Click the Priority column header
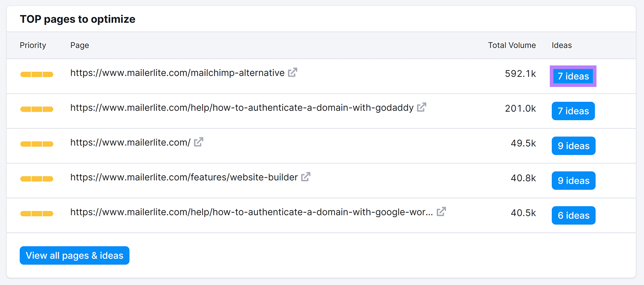This screenshot has width=644, height=285. (x=33, y=45)
